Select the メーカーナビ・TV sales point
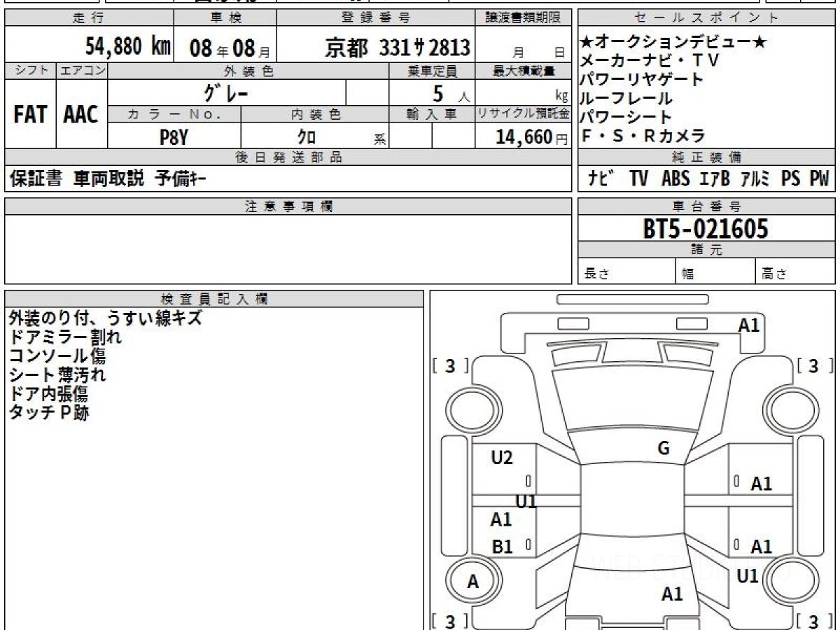The image size is (840, 630). click(x=650, y=61)
